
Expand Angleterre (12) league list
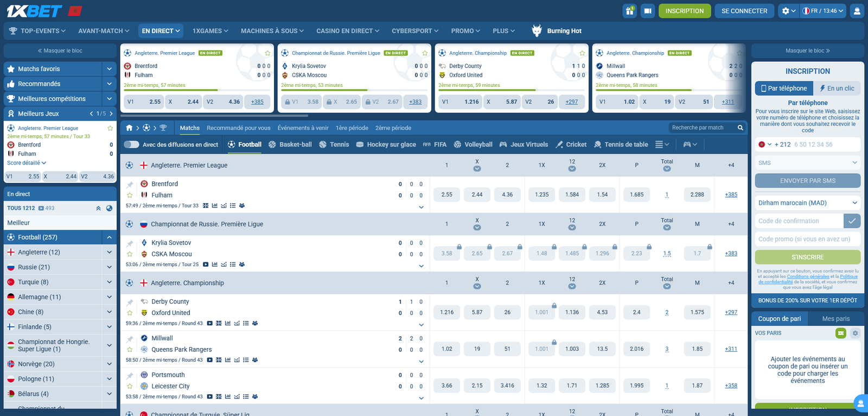pyautogui.click(x=109, y=252)
